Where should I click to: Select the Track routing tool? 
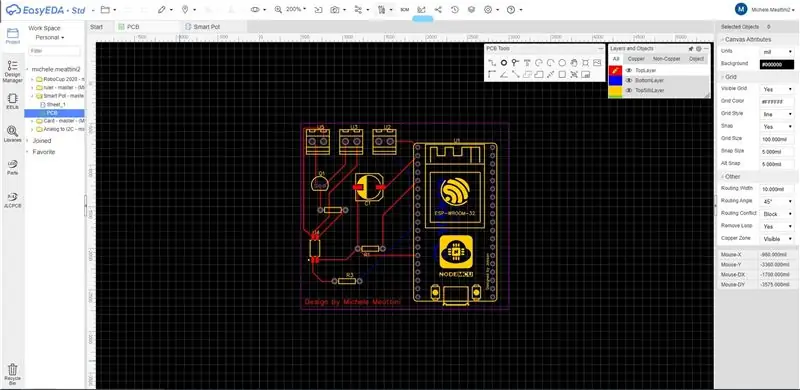(x=492, y=63)
